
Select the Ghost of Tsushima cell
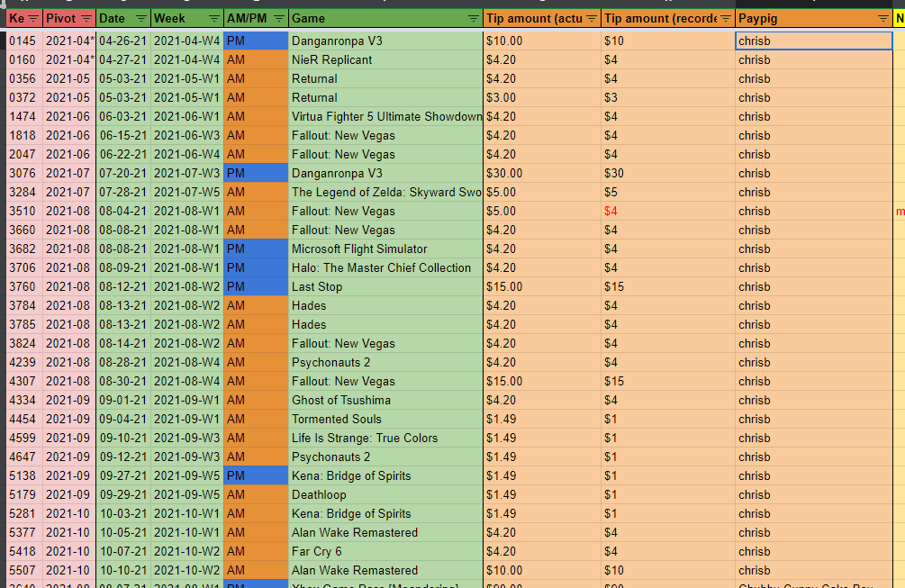click(x=385, y=400)
